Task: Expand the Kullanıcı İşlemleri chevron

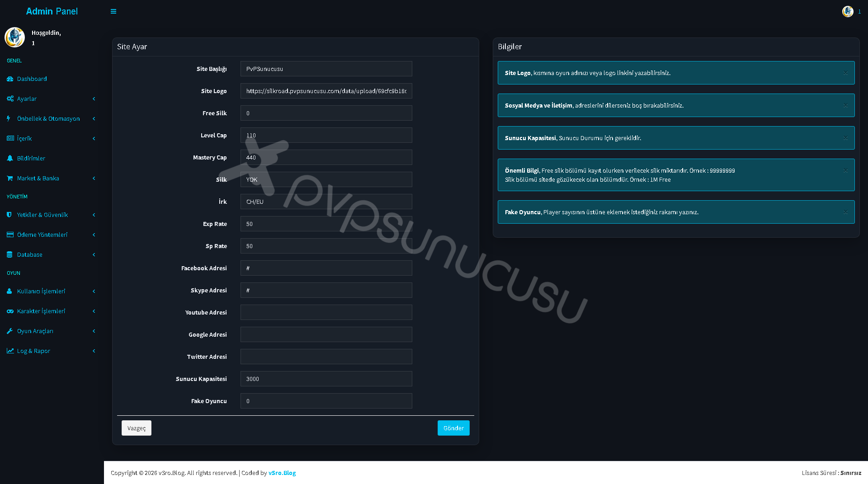Action: (x=94, y=291)
